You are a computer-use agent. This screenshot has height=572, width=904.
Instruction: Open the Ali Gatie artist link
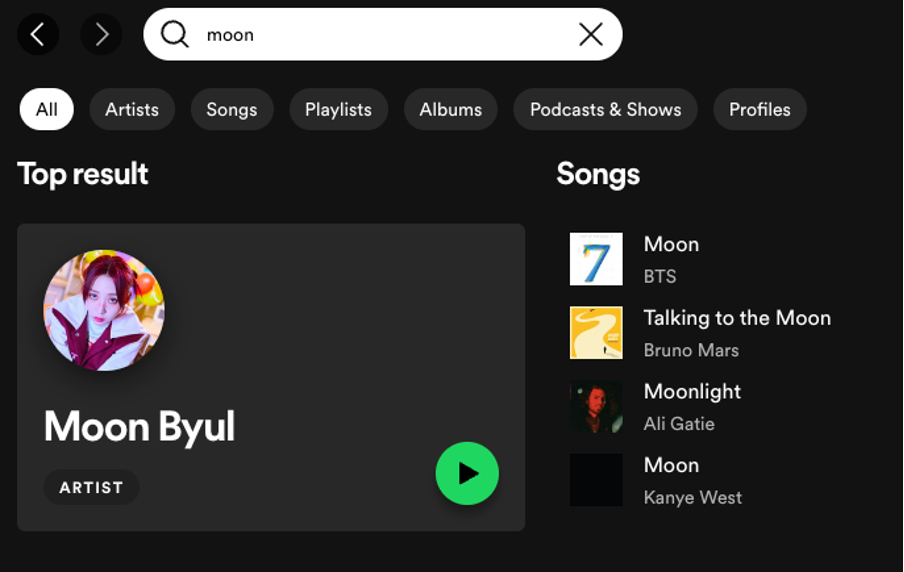pyautogui.click(x=679, y=424)
